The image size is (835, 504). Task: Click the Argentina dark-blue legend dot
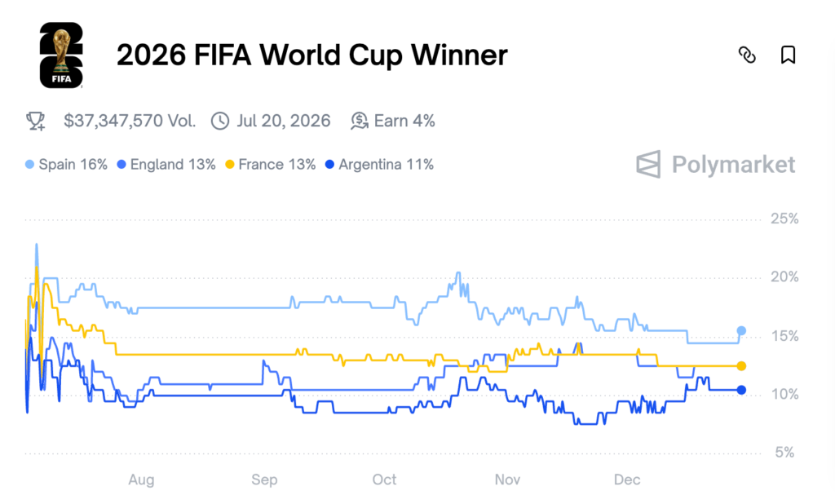point(329,165)
